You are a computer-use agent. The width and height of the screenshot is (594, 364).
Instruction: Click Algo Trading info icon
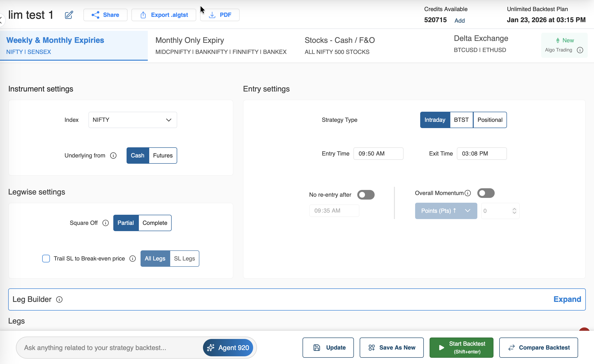click(580, 50)
